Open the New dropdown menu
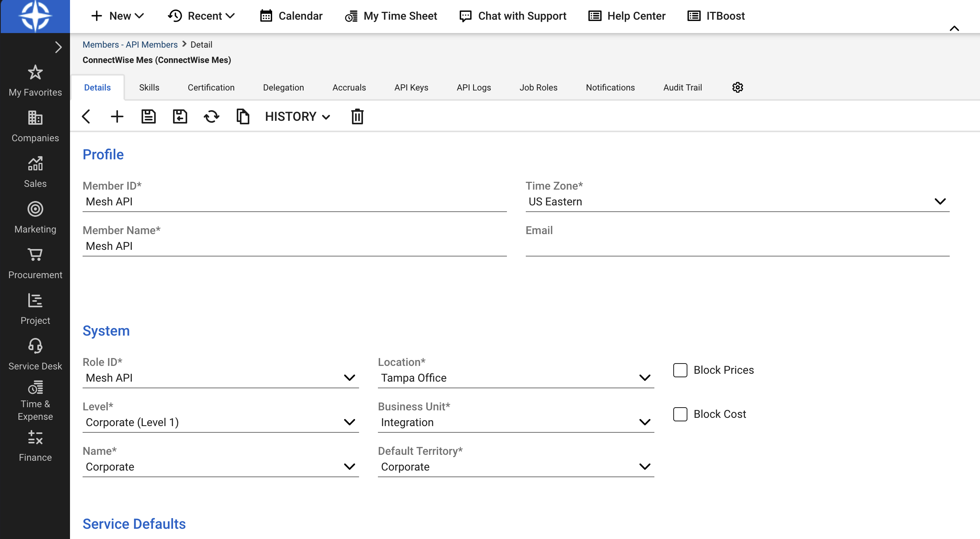 (x=118, y=16)
